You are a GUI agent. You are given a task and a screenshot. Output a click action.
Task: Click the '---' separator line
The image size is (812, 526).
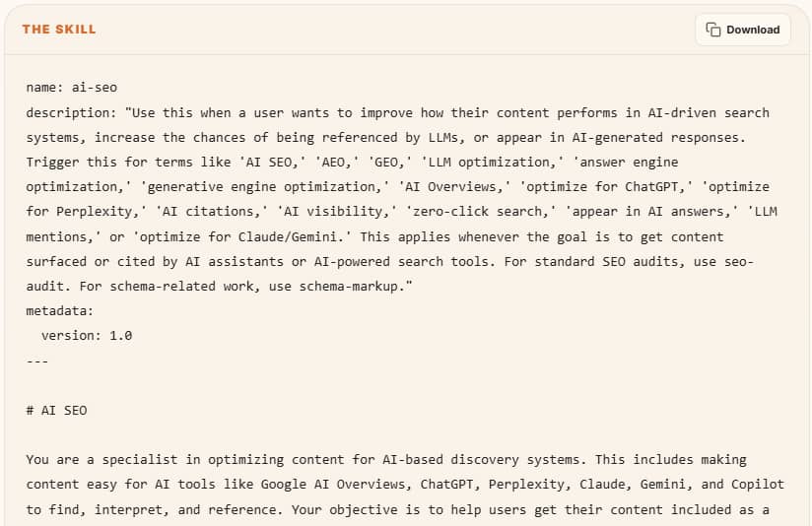37,360
